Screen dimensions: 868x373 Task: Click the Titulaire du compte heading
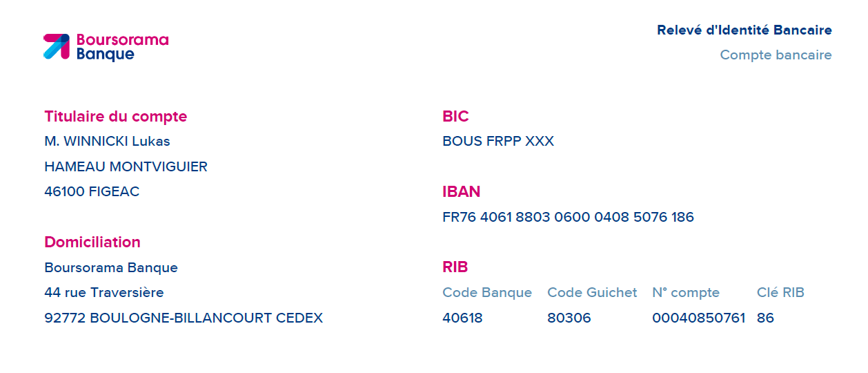coord(115,117)
